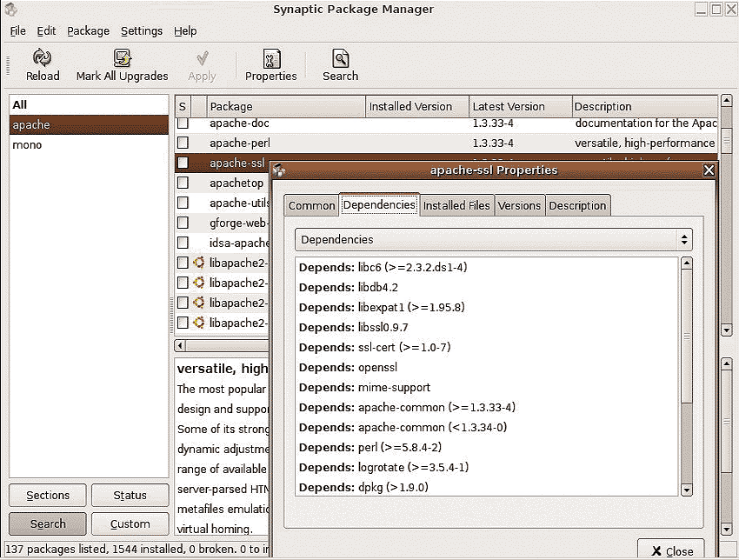
Task: Click the Reload toolbar icon
Action: tap(42, 57)
